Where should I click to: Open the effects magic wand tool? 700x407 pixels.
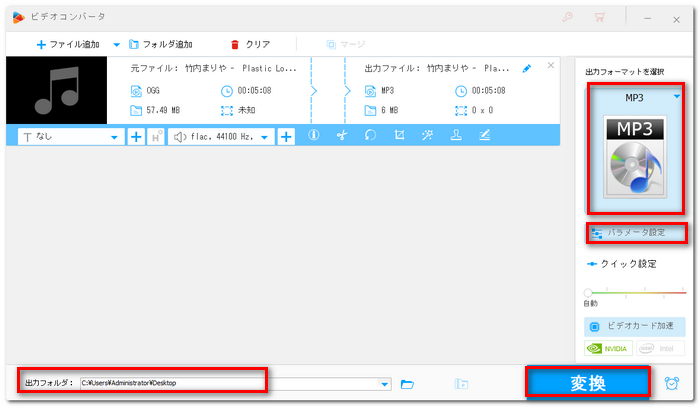tap(427, 136)
